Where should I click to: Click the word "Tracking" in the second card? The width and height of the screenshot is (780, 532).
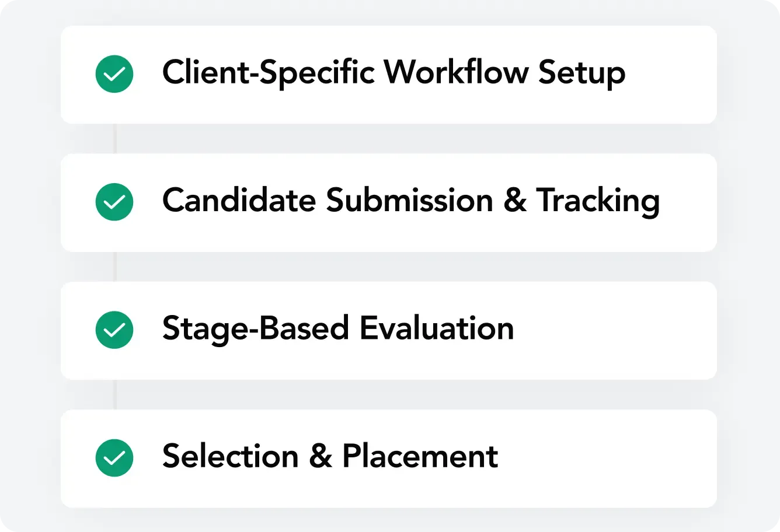(x=598, y=201)
